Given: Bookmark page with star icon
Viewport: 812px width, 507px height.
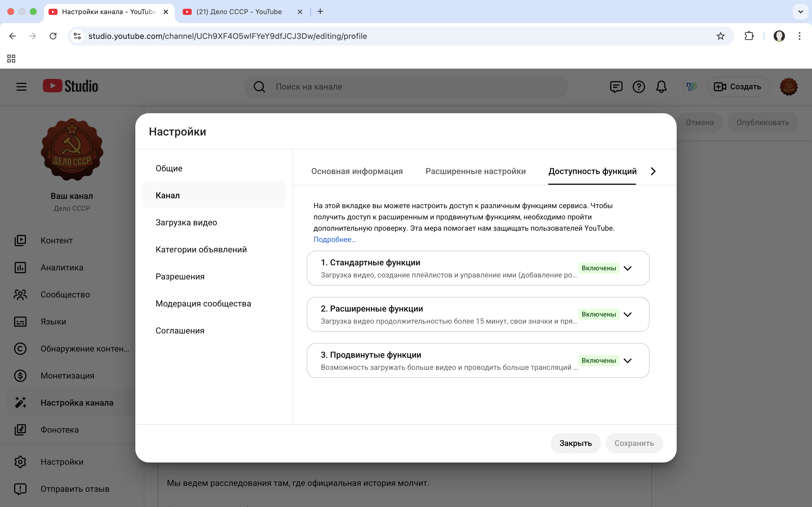Looking at the screenshot, I should click(x=720, y=36).
